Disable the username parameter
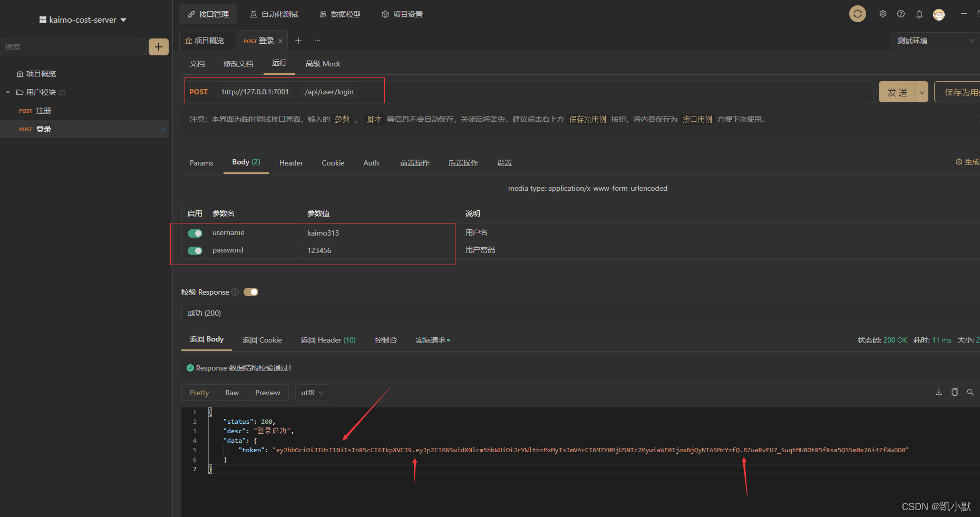 tap(195, 233)
